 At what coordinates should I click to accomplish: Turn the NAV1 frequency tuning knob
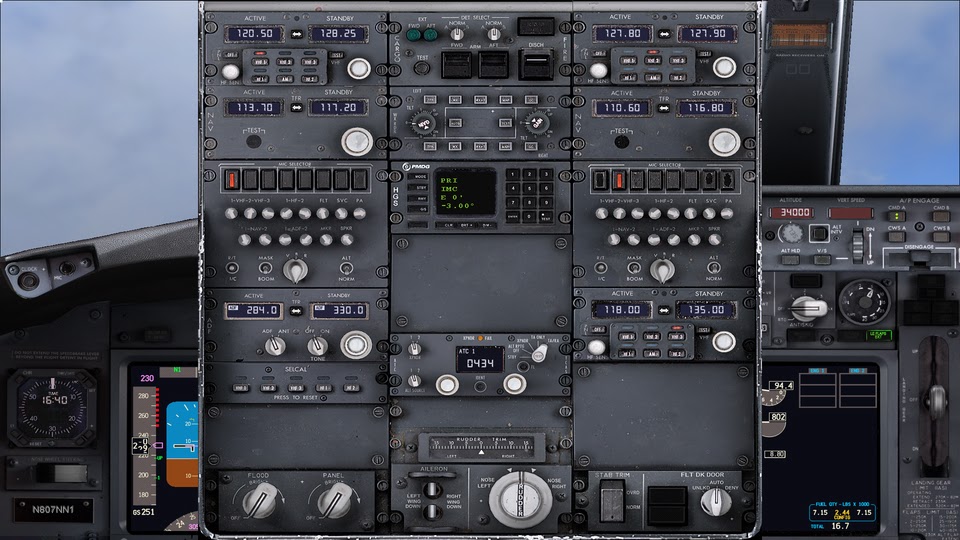pyautogui.click(x=356, y=141)
